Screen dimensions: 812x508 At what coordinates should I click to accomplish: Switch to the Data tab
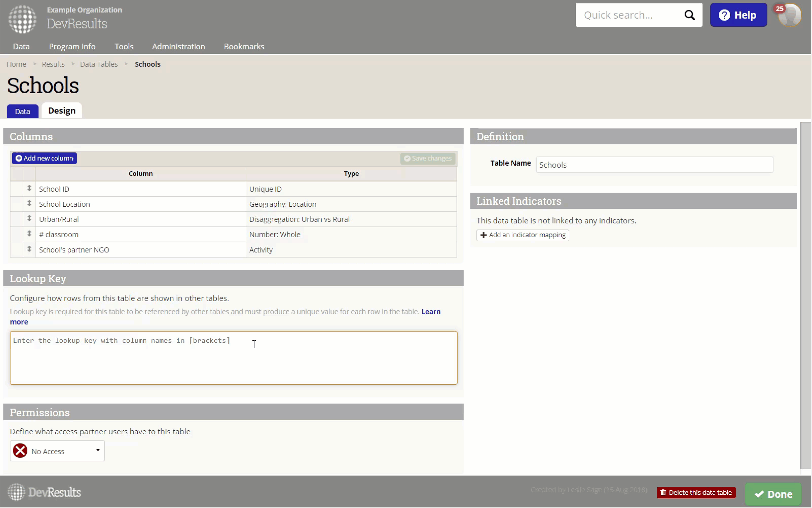(x=22, y=111)
